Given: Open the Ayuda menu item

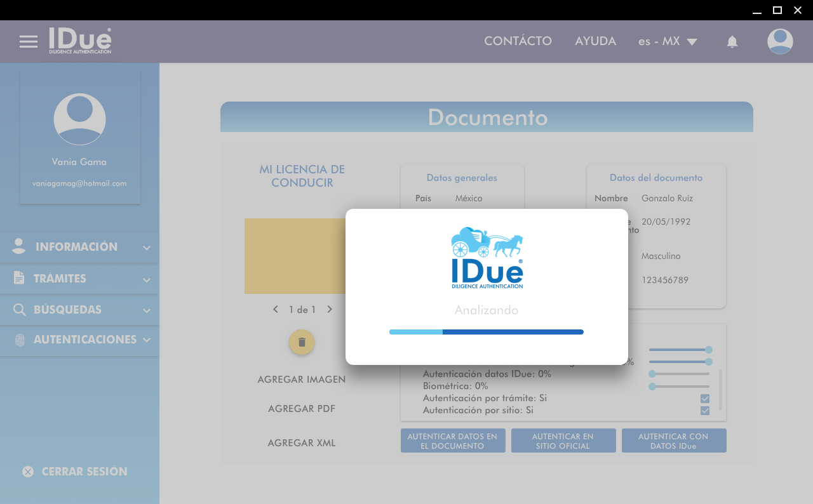Looking at the screenshot, I should pyautogui.click(x=595, y=41).
